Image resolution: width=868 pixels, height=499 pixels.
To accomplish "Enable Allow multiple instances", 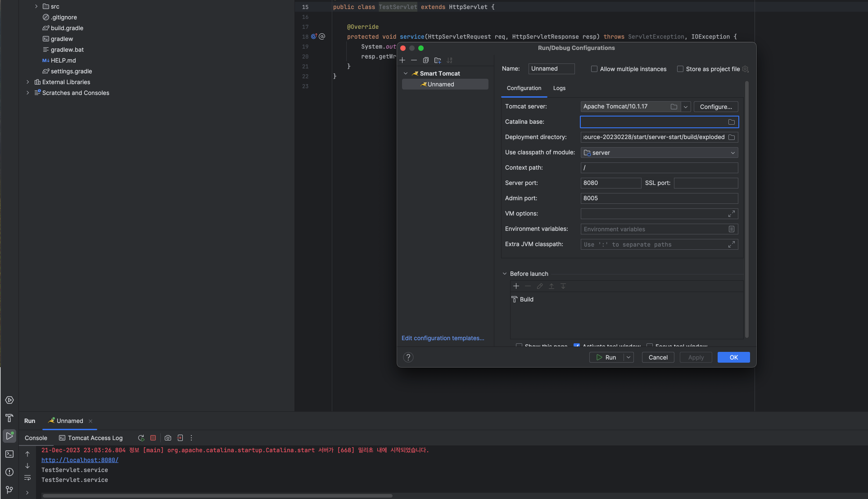I will click(x=594, y=69).
